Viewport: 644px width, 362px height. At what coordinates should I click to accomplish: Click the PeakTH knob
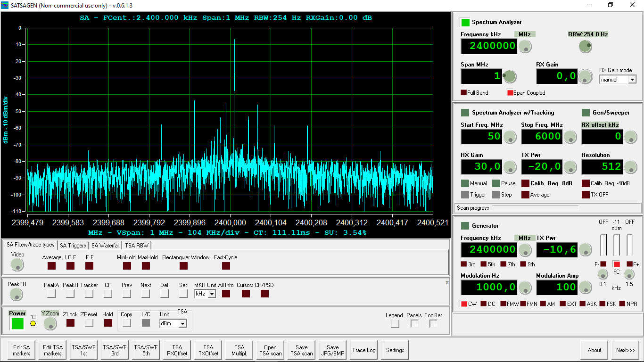click(x=16, y=295)
